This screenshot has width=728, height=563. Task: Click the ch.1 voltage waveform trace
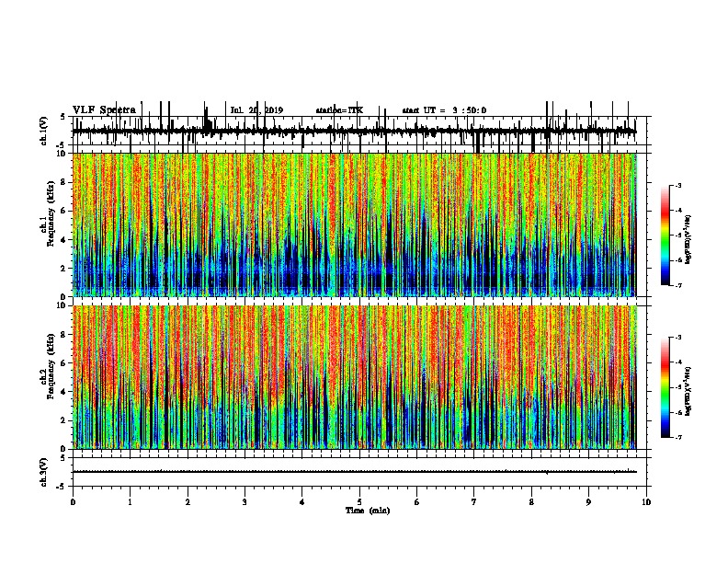[x=354, y=132]
